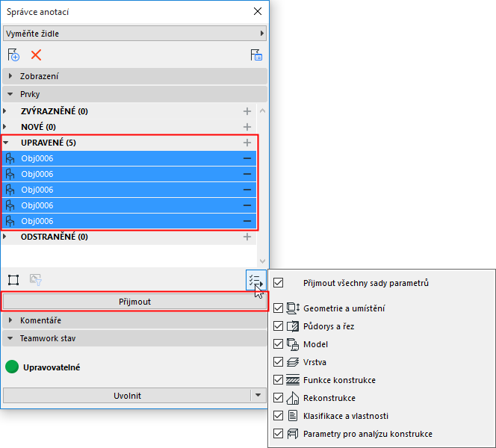This screenshot has width=496, height=448.
Task: Uncheck the Model checkbox
Action: coord(279,344)
